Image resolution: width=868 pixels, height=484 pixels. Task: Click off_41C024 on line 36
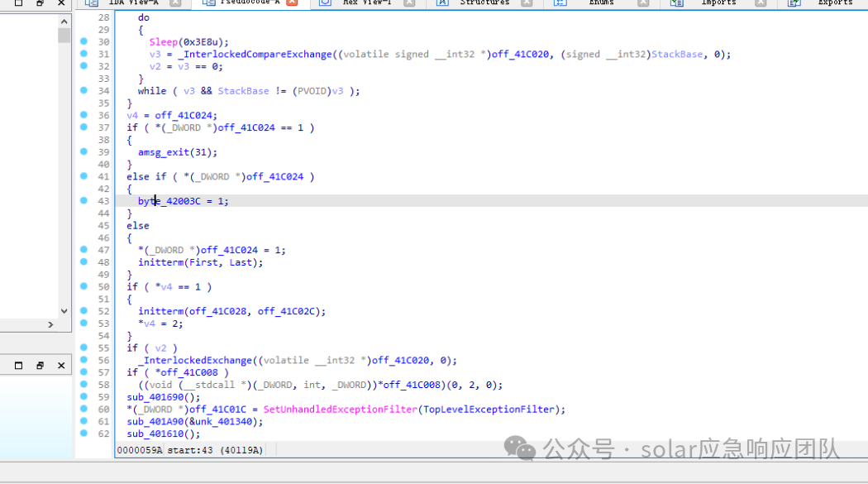184,116
